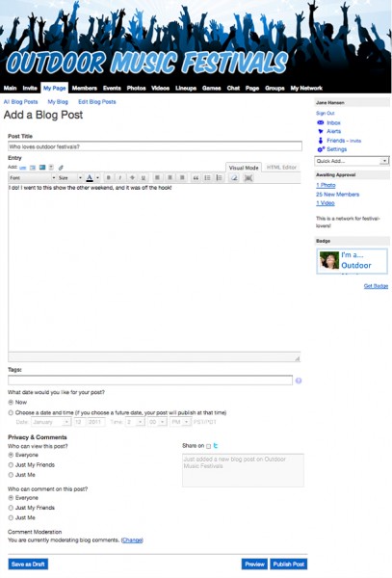
Task: Open the Main navigation tab
Action: 10,88
